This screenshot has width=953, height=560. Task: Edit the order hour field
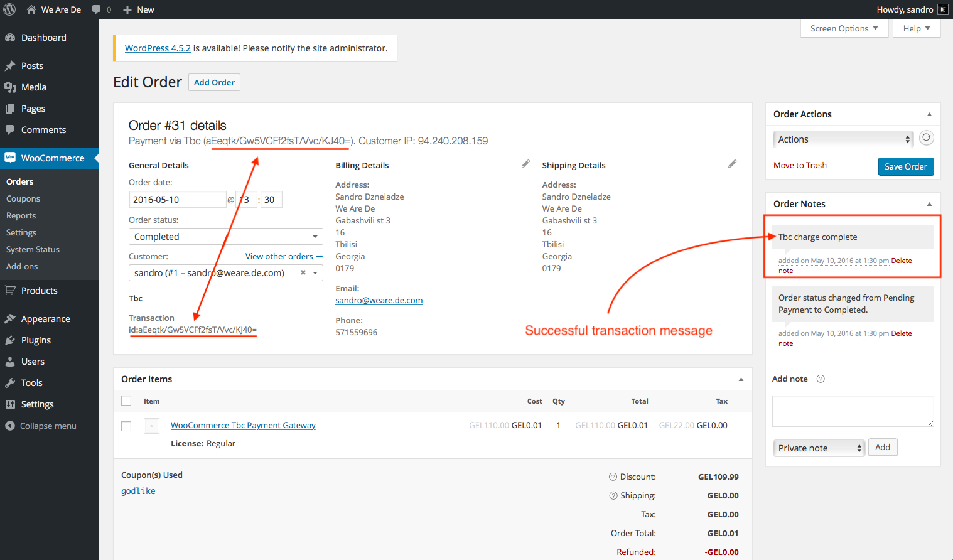(246, 200)
